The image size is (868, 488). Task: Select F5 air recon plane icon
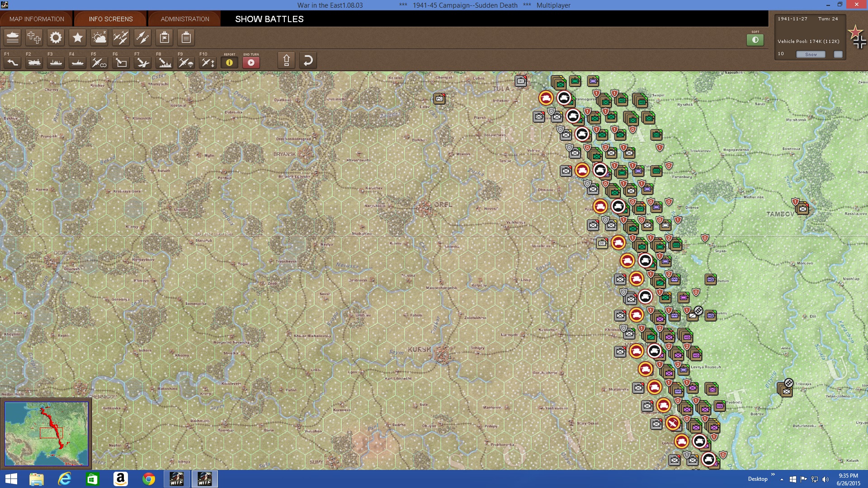point(99,62)
